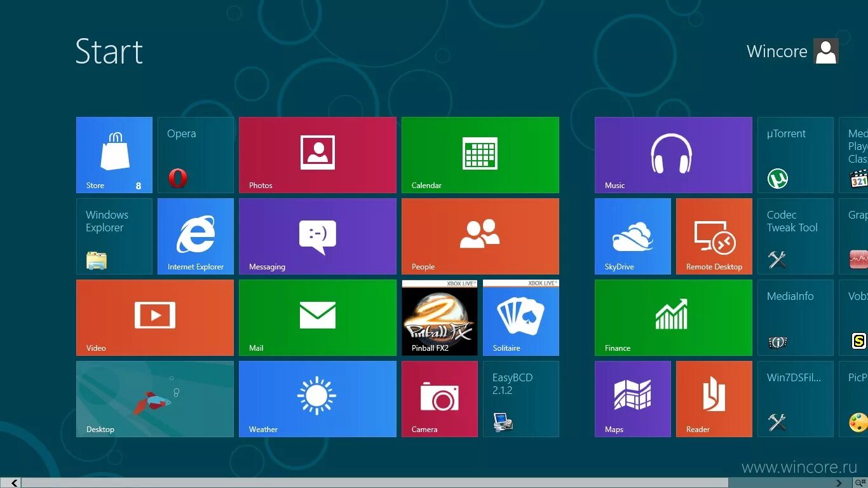This screenshot has width=868, height=488.
Task: Open the Photos tile
Action: click(x=318, y=155)
